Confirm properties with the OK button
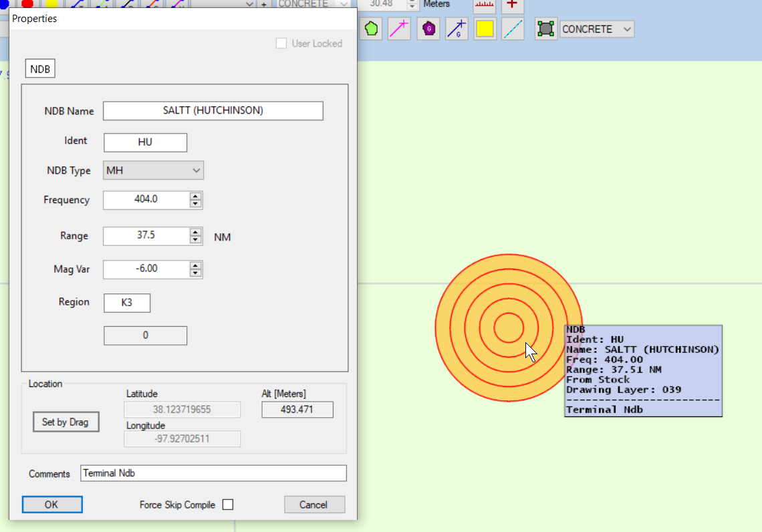The image size is (762, 532). (52, 505)
